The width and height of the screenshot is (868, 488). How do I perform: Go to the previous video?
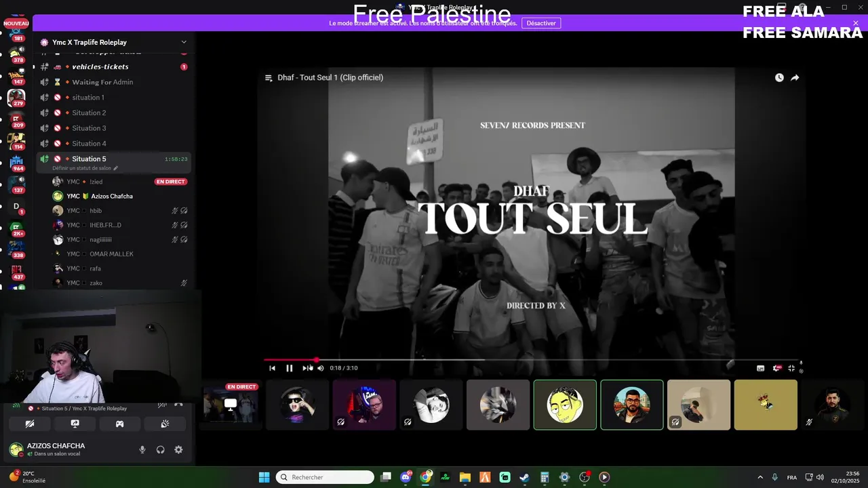pos(272,368)
